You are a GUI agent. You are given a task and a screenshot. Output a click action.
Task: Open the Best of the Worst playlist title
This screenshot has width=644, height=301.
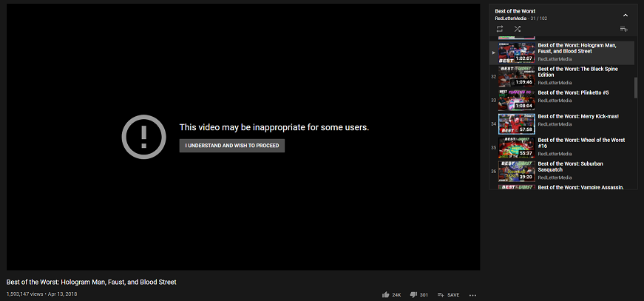[515, 11]
